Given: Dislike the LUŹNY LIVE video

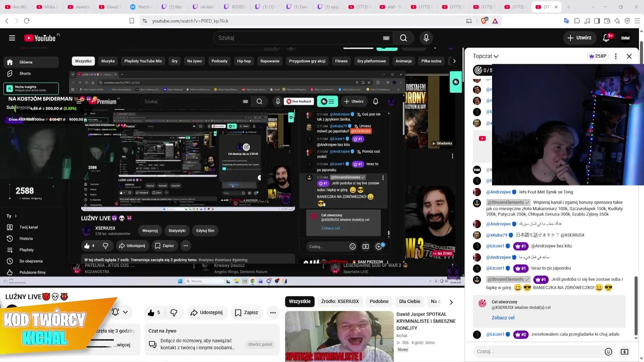Looking at the screenshot, I should pos(174,313).
